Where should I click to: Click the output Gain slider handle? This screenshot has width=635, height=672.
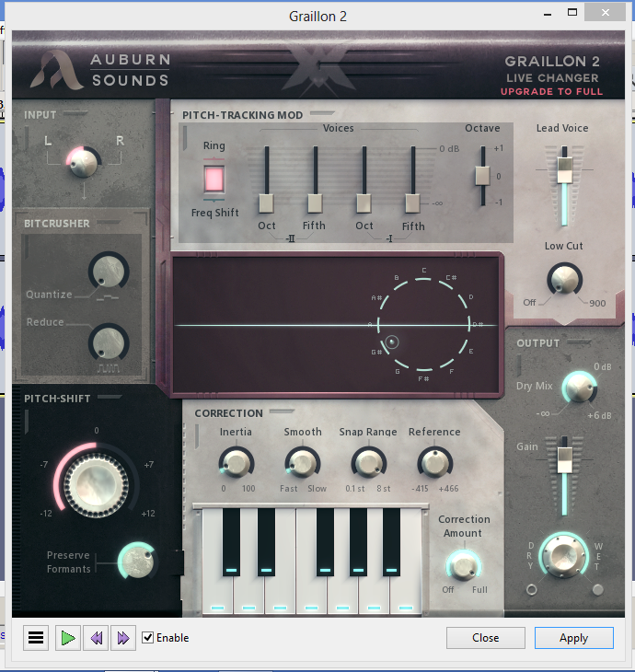point(564,460)
